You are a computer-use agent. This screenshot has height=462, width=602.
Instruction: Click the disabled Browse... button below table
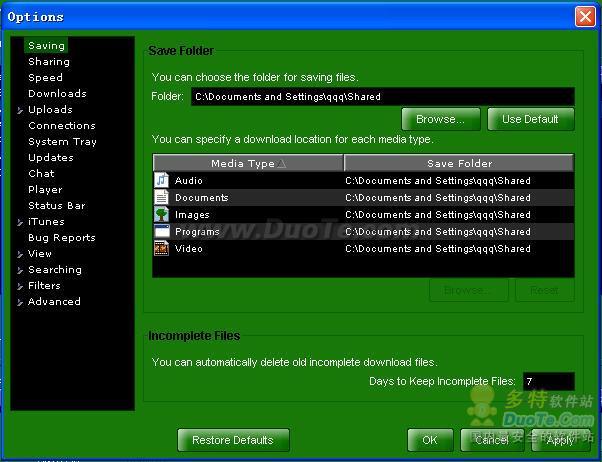(469, 290)
